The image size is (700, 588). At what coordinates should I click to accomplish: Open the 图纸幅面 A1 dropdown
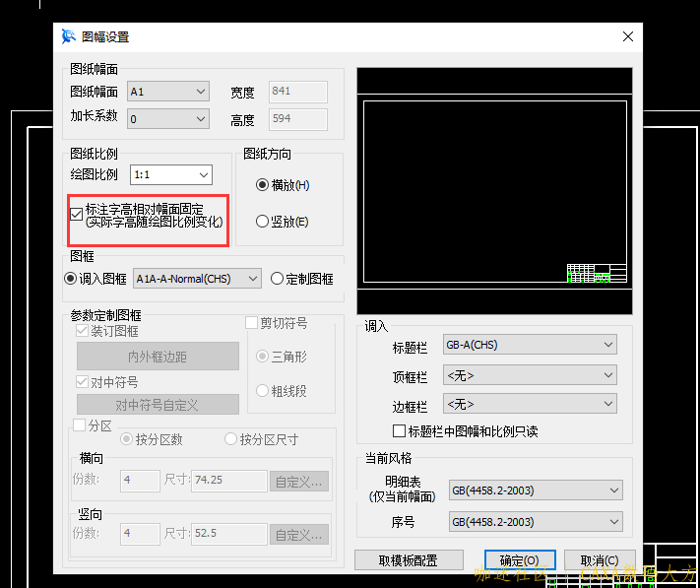(169, 92)
